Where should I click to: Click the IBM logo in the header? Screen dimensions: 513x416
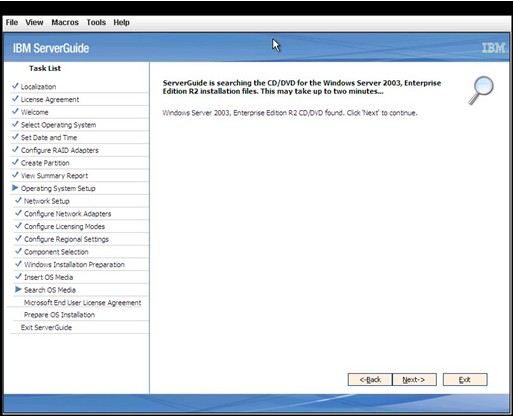point(494,48)
